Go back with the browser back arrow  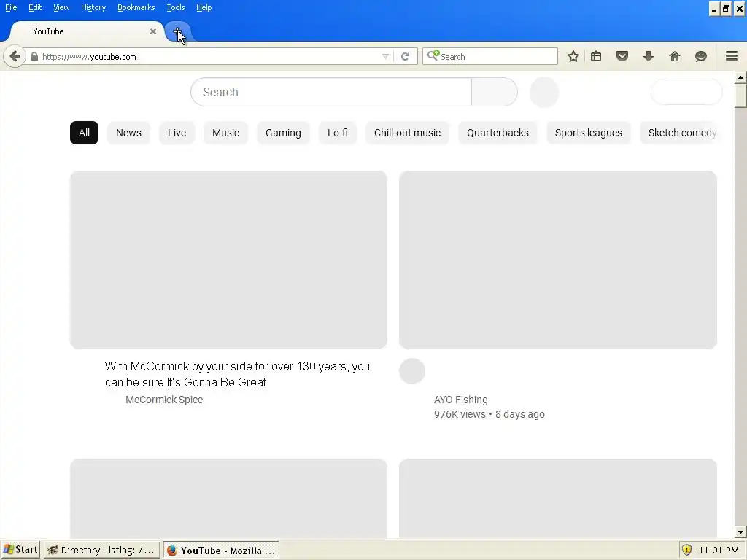pos(15,57)
